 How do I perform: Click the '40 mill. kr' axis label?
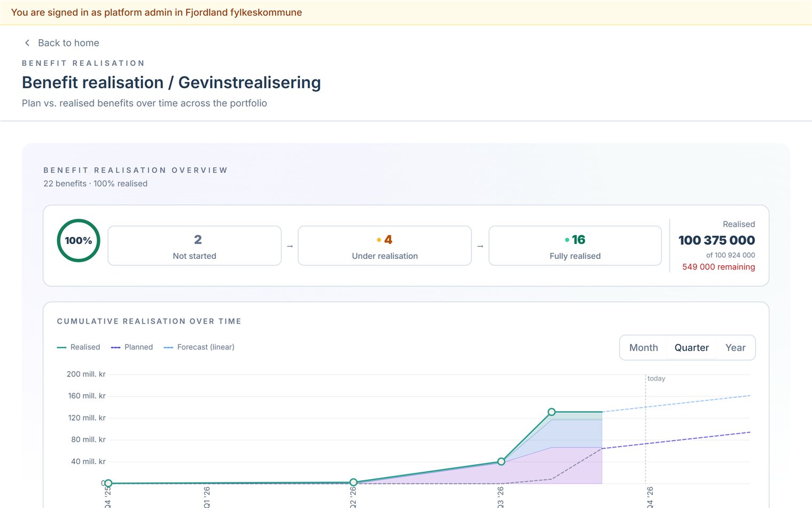[88, 461]
